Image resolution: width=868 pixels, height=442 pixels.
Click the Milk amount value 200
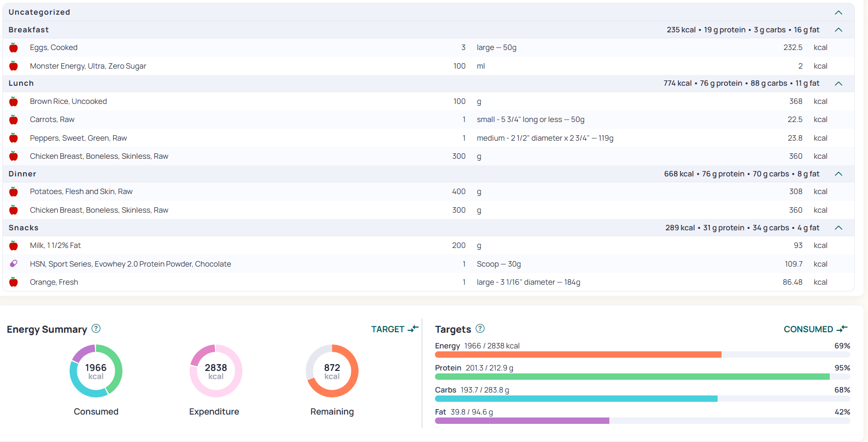point(459,246)
